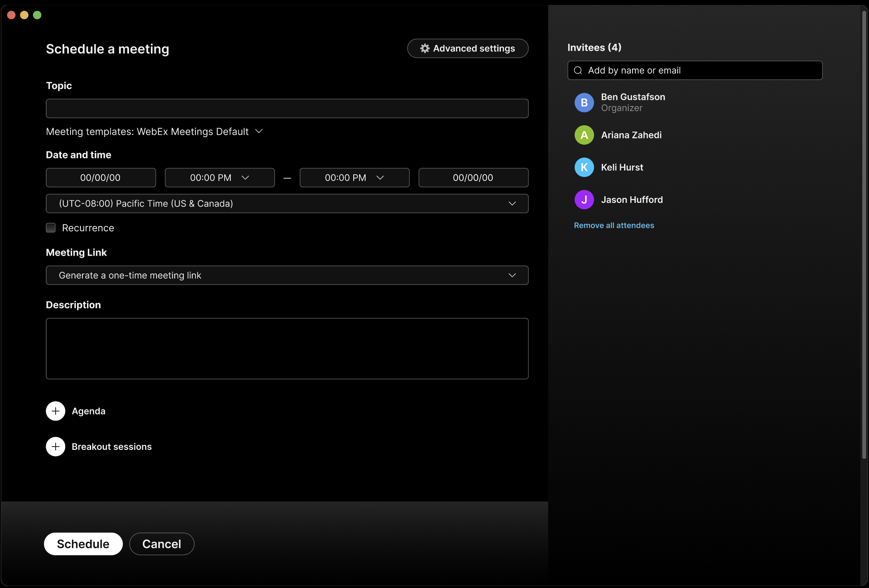Viewport: 869px width, 588px height.
Task: Open the Meeting templates dropdown
Action: (259, 132)
